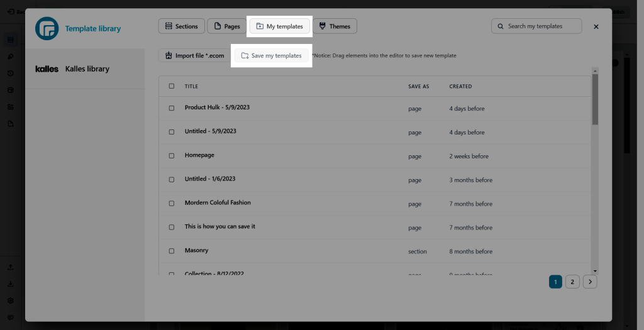
Task: Click the download icon in editor sidebar
Action: coord(11,283)
